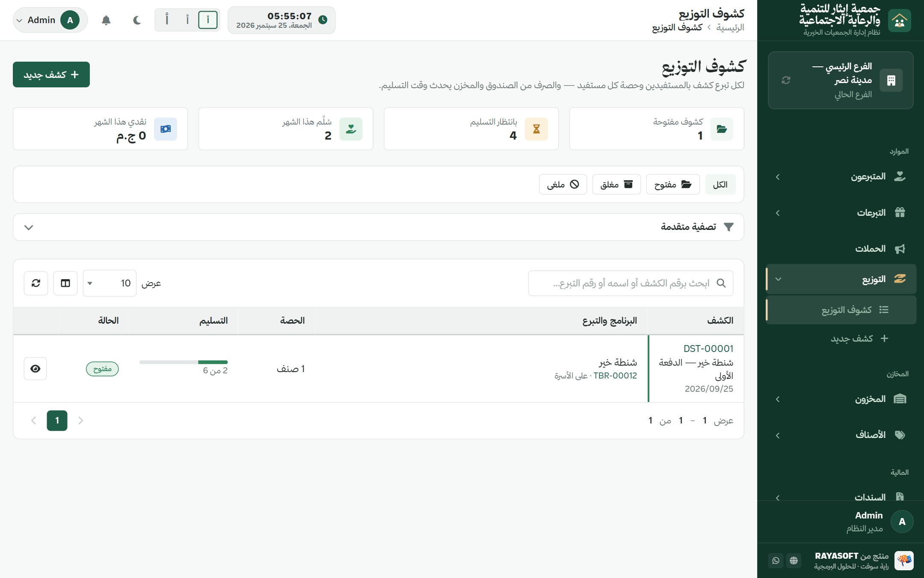Image resolution: width=924 pixels, height=578 pixels.
Task: Click the كشوف مفتوحة folder icon card
Action: point(722,129)
